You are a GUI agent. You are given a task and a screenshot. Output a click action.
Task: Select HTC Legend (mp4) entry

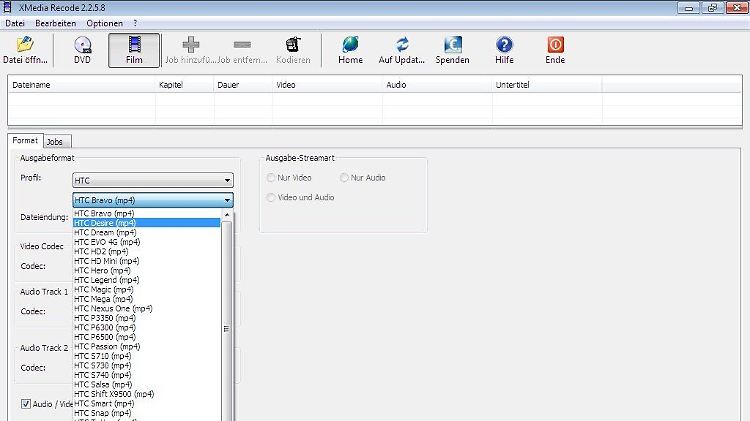point(146,280)
